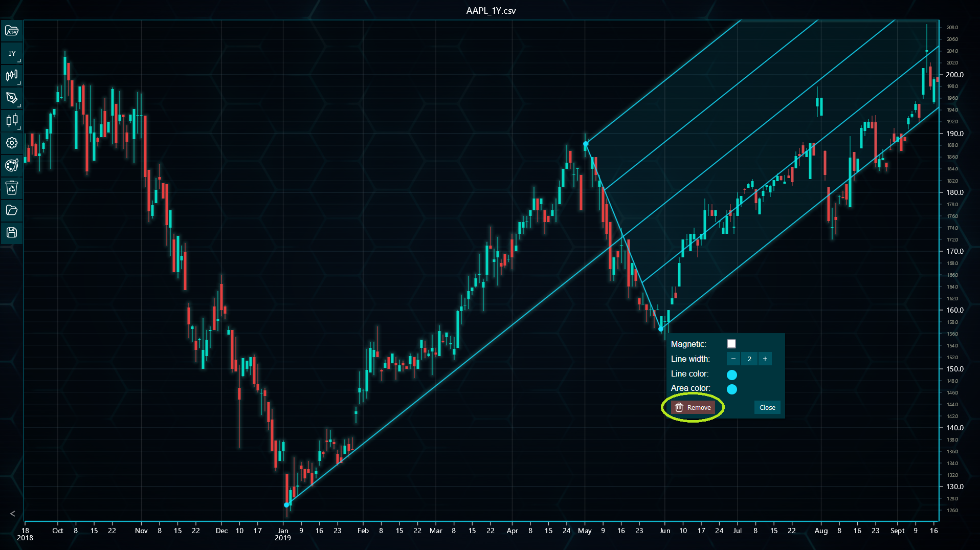Click the load folder icon
This screenshot has width=980, height=550.
pos(12,210)
